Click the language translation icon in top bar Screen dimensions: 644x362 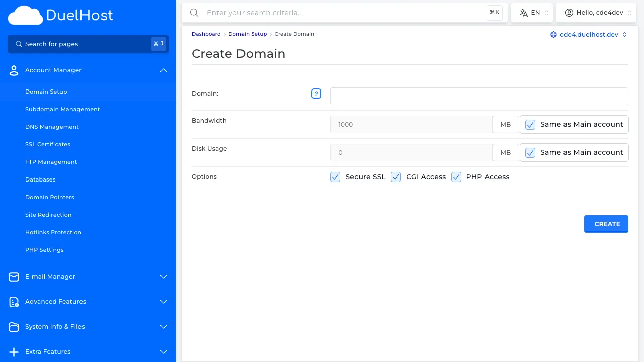[524, 12]
